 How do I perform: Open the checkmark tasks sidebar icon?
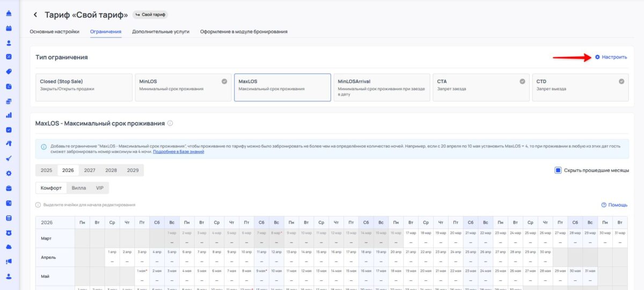pos(9,129)
